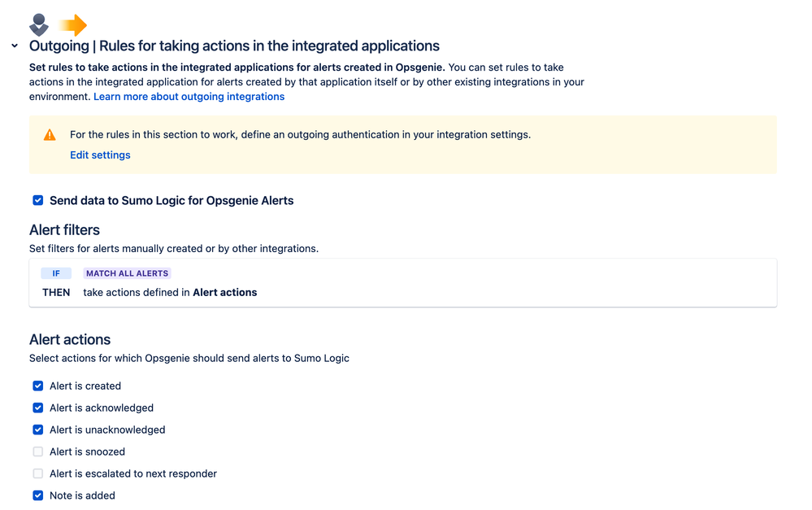812x510 pixels.
Task: Enable the Alert is snoozed checkbox
Action: [x=38, y=451]
